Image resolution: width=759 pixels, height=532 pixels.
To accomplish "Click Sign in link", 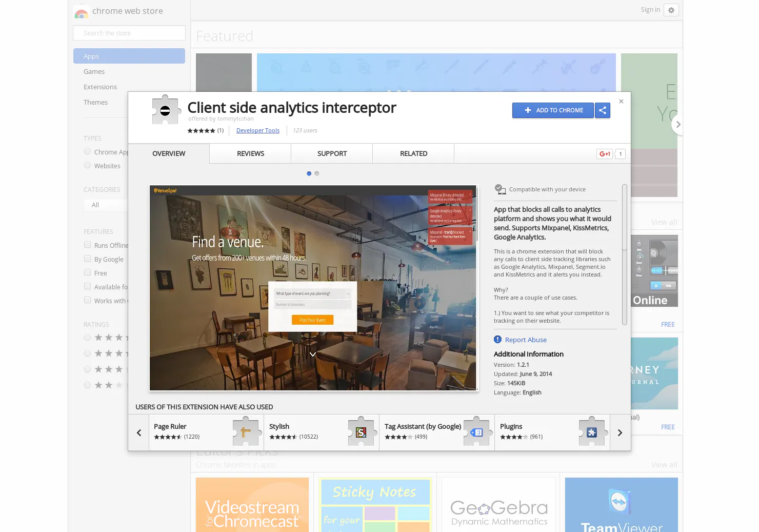I will [650, 9].
